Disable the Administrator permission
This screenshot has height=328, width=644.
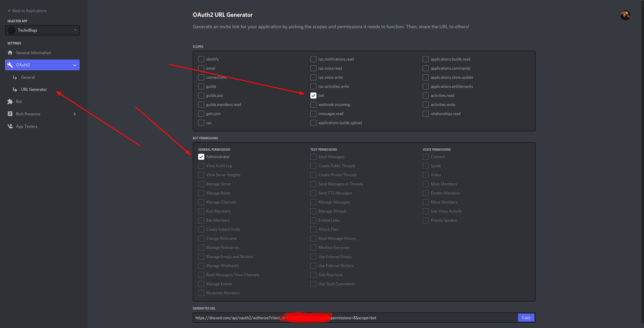(x=201, y=156)
